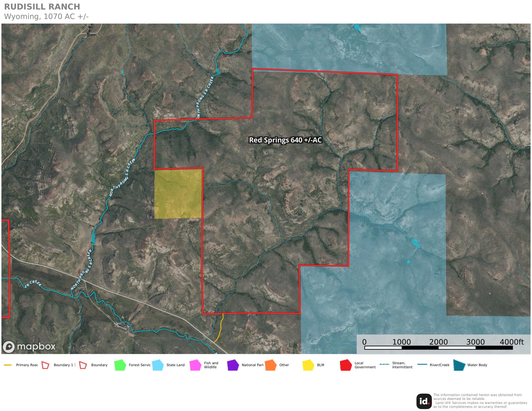Click the black and white scale bar
The width and height of the screenshot is (532, 411).
[x=439, y=348]
